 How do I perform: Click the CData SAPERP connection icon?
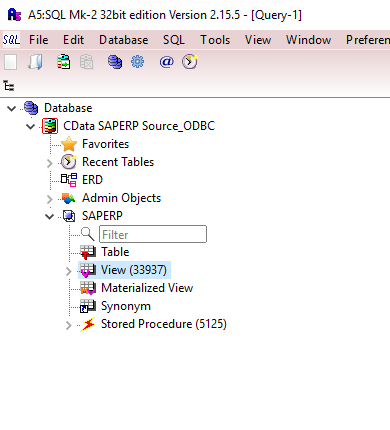click(50, 126)
